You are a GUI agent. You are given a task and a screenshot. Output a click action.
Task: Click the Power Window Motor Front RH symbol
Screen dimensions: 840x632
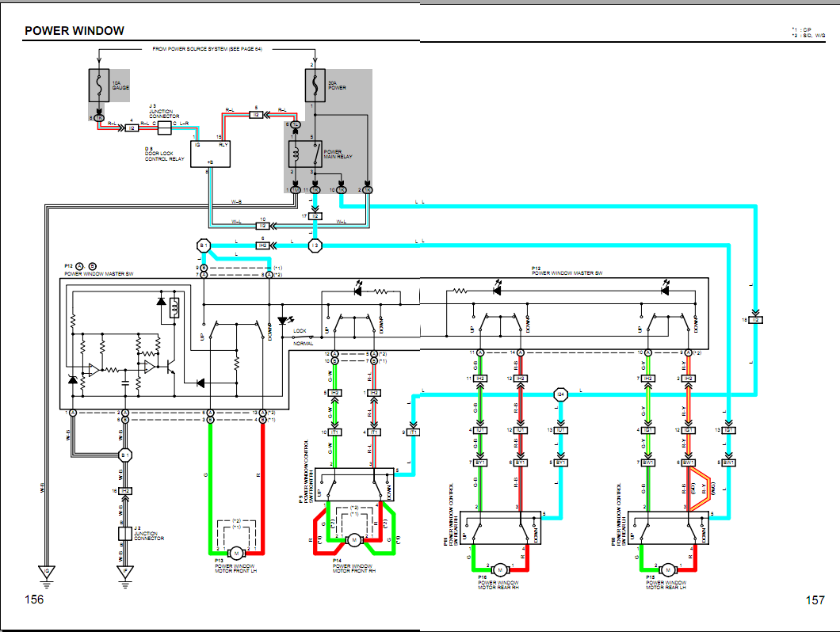(x=354, y=539)
